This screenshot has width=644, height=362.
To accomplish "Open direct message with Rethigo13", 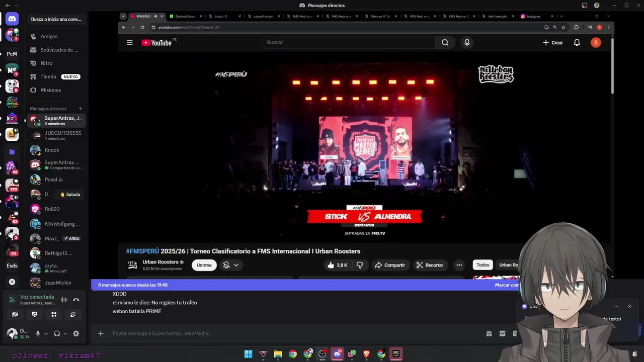I will 56,253.
